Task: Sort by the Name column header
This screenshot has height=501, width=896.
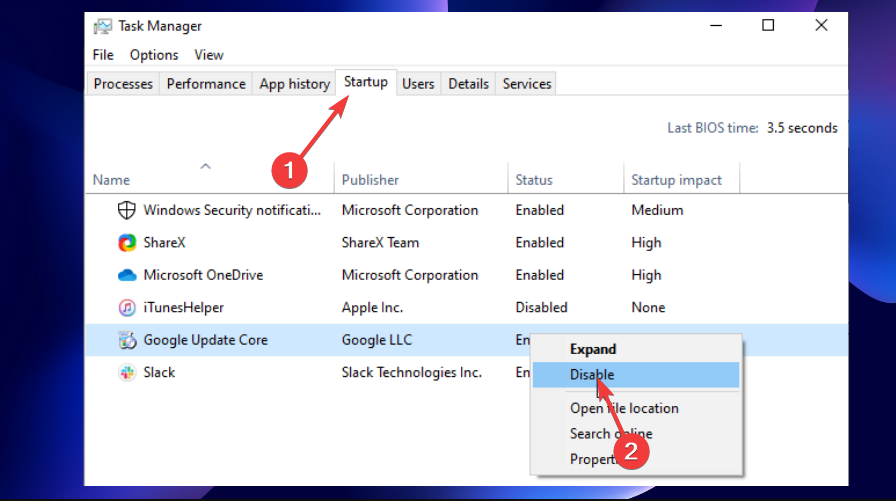Action: pyautogui.click(x=111, y=180)
